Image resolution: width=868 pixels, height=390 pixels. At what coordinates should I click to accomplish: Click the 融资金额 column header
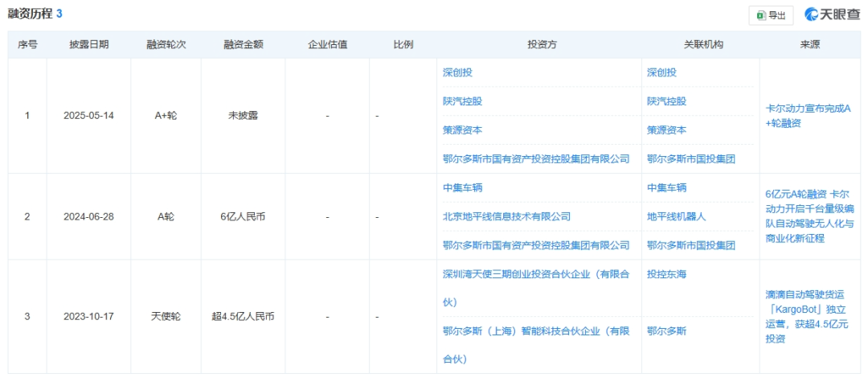pyautogui.click(x=244, y=45)
